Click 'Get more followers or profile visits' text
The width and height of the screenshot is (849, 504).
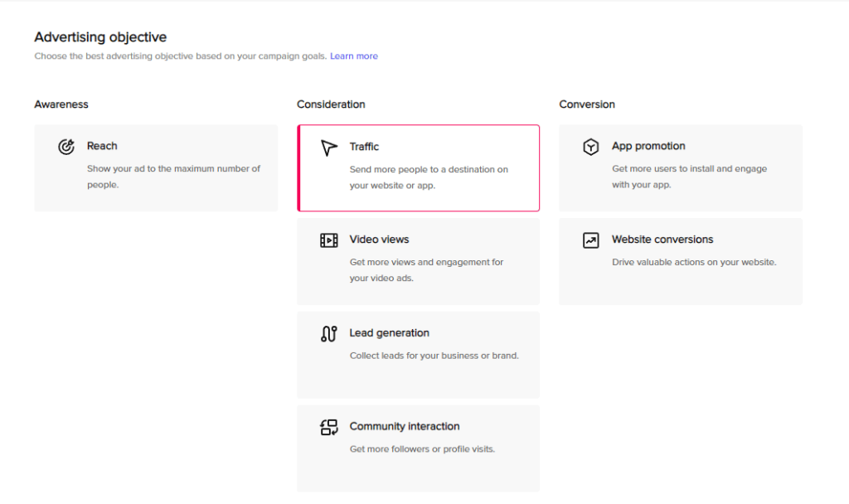422,449
